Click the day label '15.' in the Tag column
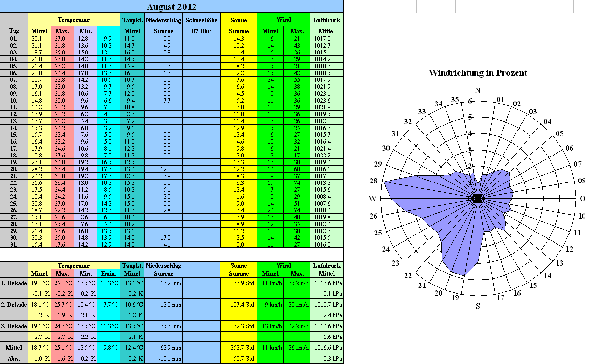The width and height of the screenshot is (613, 364). (x=14, y=134)
